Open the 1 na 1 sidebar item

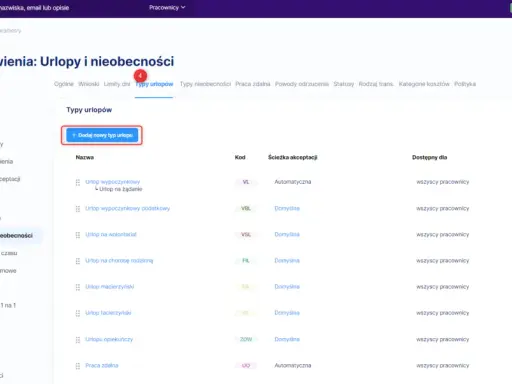[x=8, y=305]
